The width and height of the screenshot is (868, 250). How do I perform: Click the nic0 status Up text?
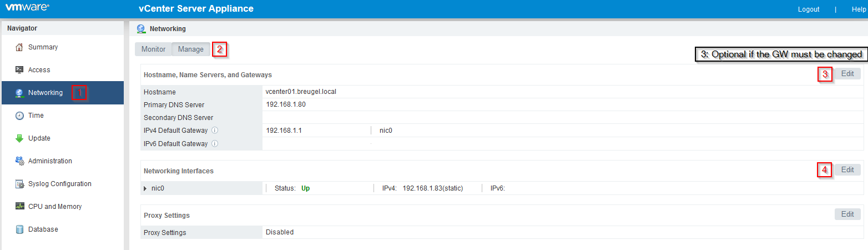tap(305, 188)
